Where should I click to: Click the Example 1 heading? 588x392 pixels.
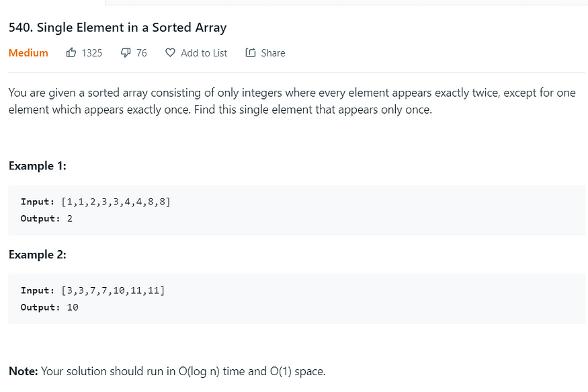click(x=38, y=166)
